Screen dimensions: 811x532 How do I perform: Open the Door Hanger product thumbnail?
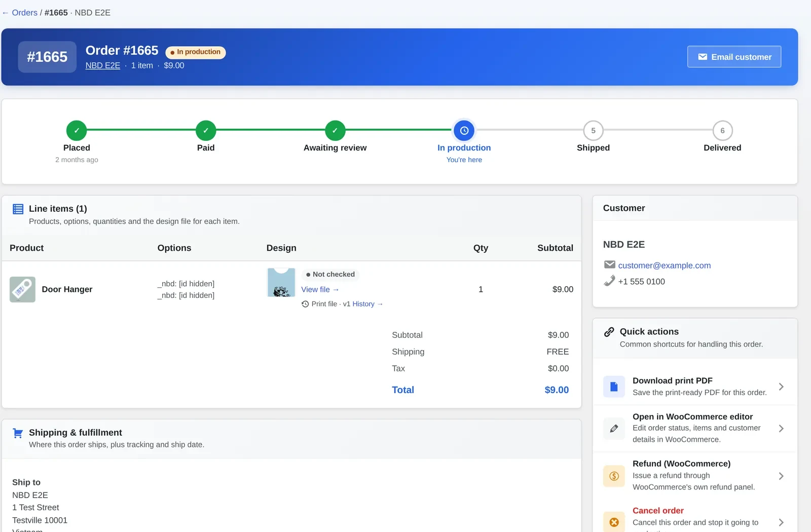pyautogui.click(x=22, y=289)
